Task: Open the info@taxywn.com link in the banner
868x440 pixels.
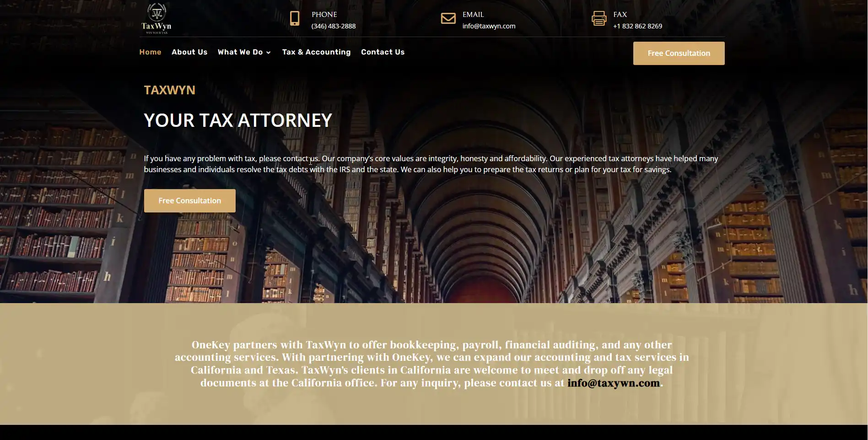Action: (x=613, y=383)
